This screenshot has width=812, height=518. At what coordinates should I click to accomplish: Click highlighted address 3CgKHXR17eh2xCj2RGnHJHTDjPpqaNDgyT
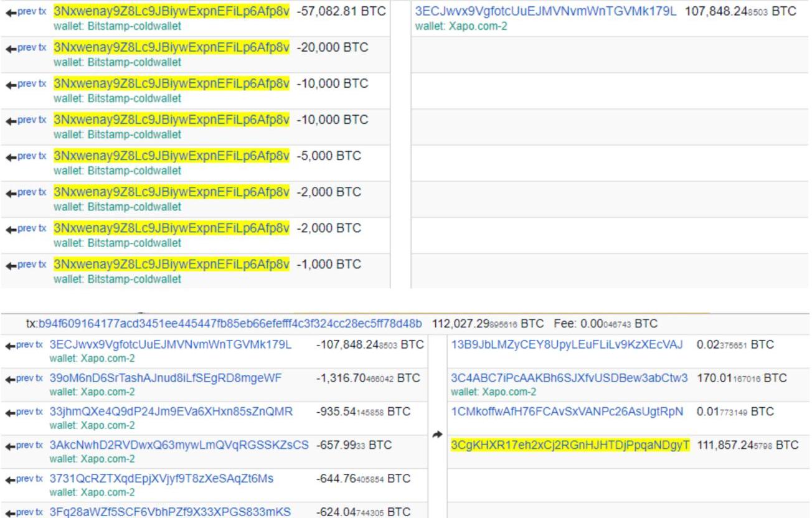point(570,445)
